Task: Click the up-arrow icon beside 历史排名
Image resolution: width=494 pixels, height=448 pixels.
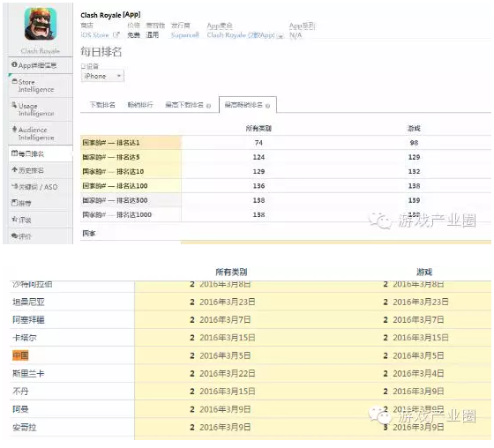Action: pos(14,170)
